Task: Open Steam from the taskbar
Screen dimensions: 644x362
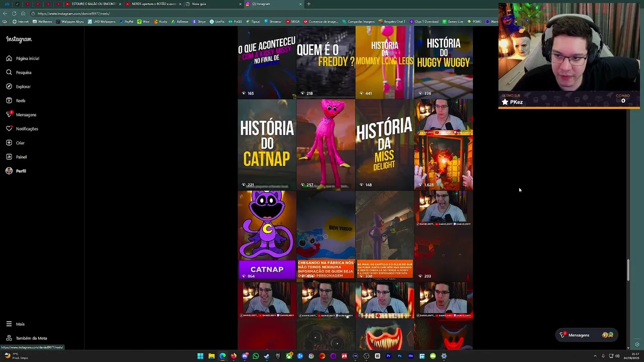Action: (x=267, y=356)
